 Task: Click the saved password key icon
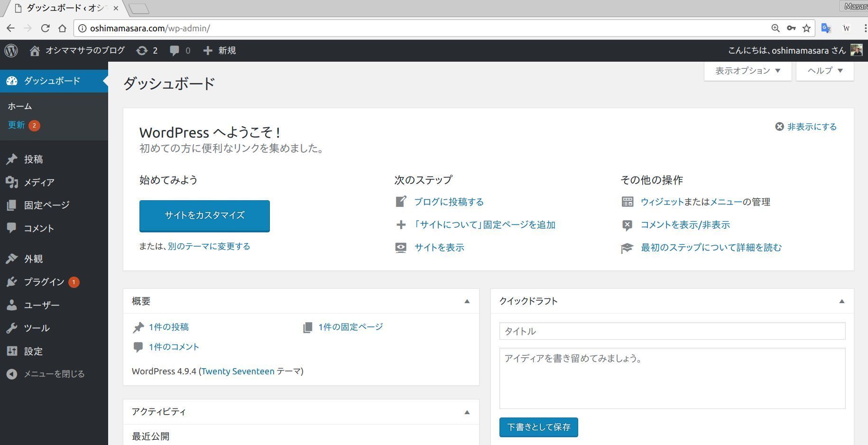coord(791,28)
